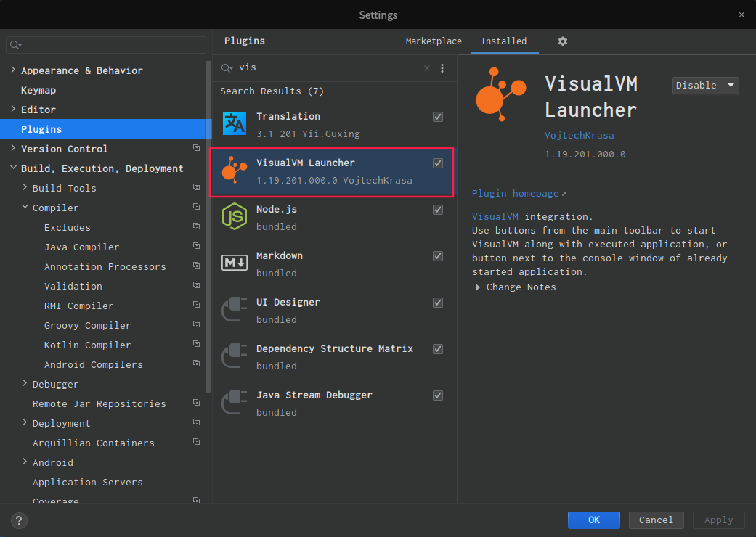The height and width of the screenshot is (537, 756).
Task: Clear the plugin search text
Action: pyautogui.click(x=427, y=68)
